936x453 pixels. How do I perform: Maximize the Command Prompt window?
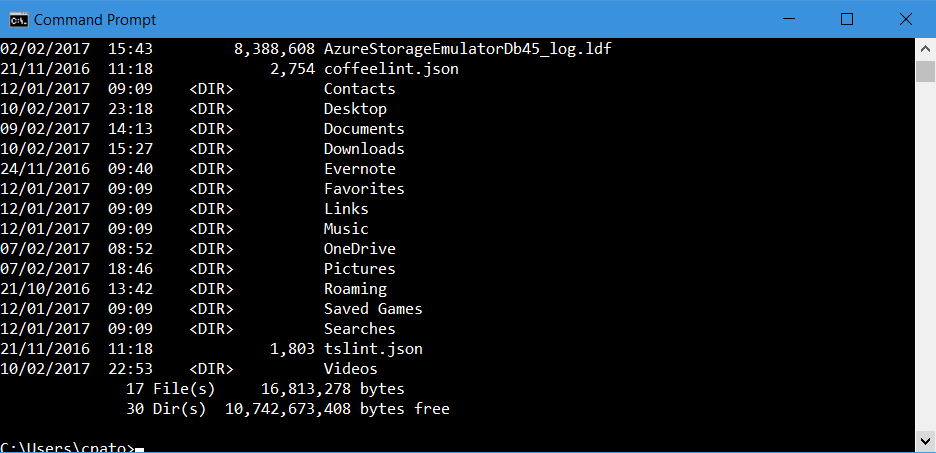click(x=846, y=19)
